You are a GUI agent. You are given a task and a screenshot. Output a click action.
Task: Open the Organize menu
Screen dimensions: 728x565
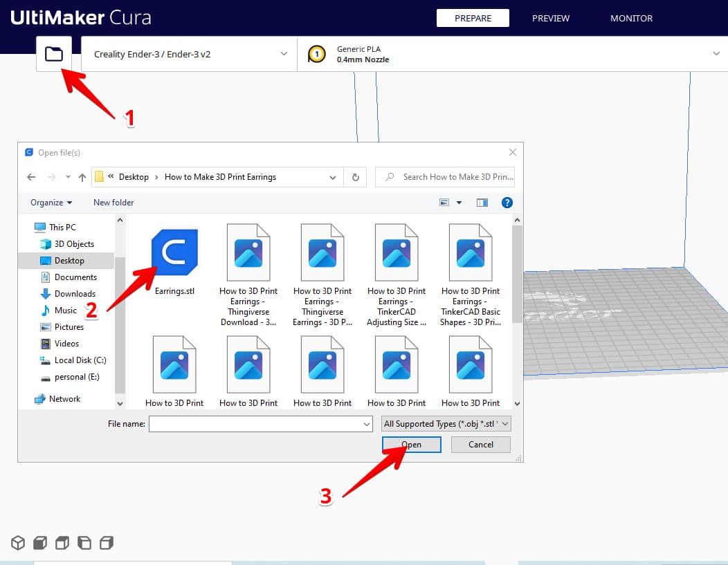tap(51, 203)
